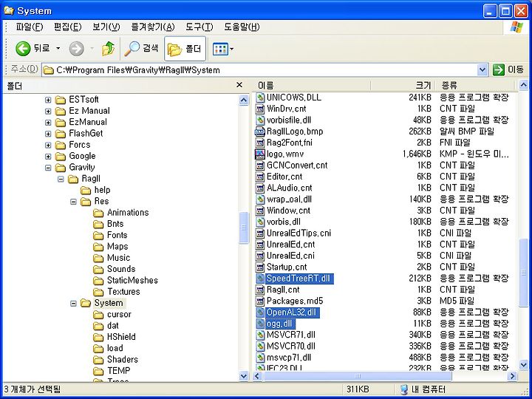Click the Go button beside address bar
This screenshot has height=399, width=532.
point(508,70)
